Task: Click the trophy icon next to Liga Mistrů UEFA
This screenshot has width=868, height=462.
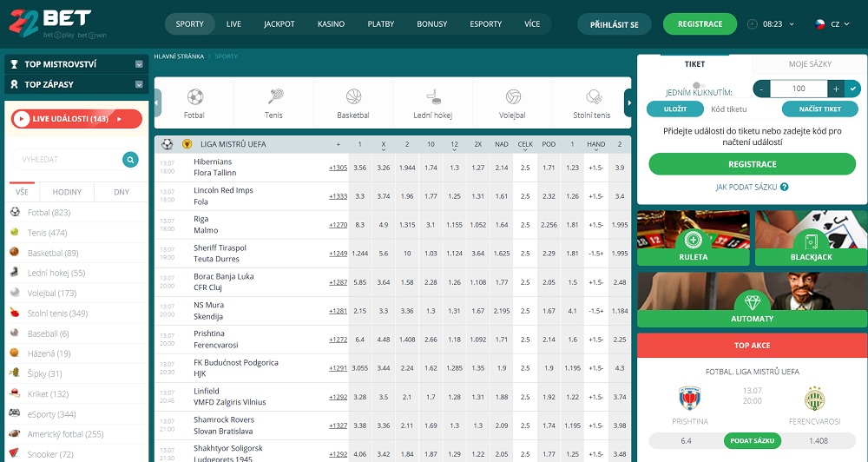Action: tap(187, 144)
